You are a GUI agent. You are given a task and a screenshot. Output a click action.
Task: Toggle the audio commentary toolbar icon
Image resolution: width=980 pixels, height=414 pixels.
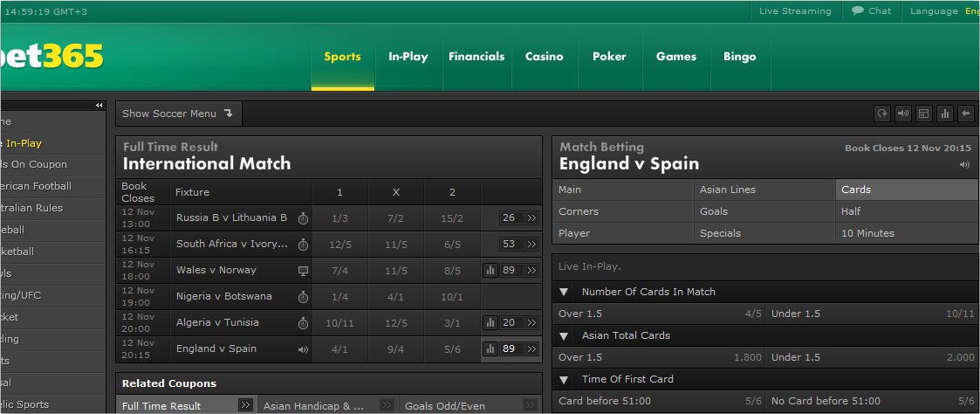(903, 114)
